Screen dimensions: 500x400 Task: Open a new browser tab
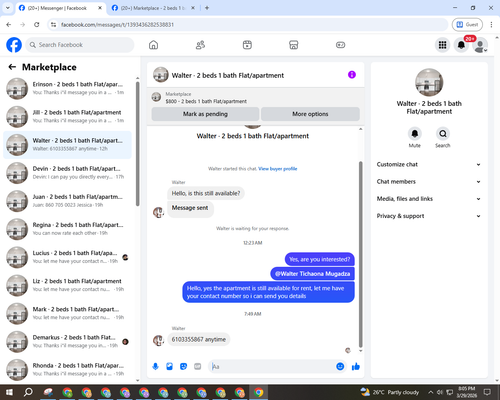pyautogui.click(x=207, y=8)
